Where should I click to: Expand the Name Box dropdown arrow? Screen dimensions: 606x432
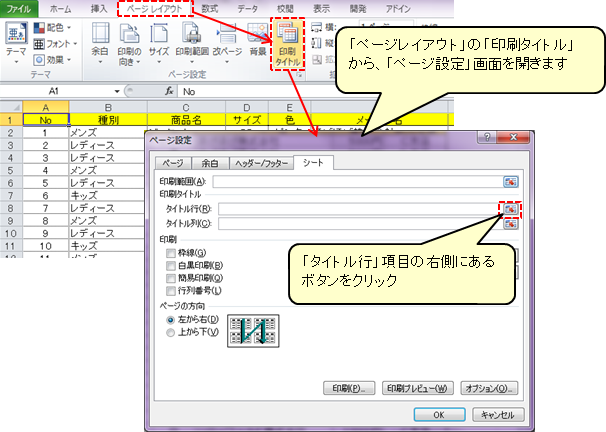pyautogui.click(x=117, y=92)
